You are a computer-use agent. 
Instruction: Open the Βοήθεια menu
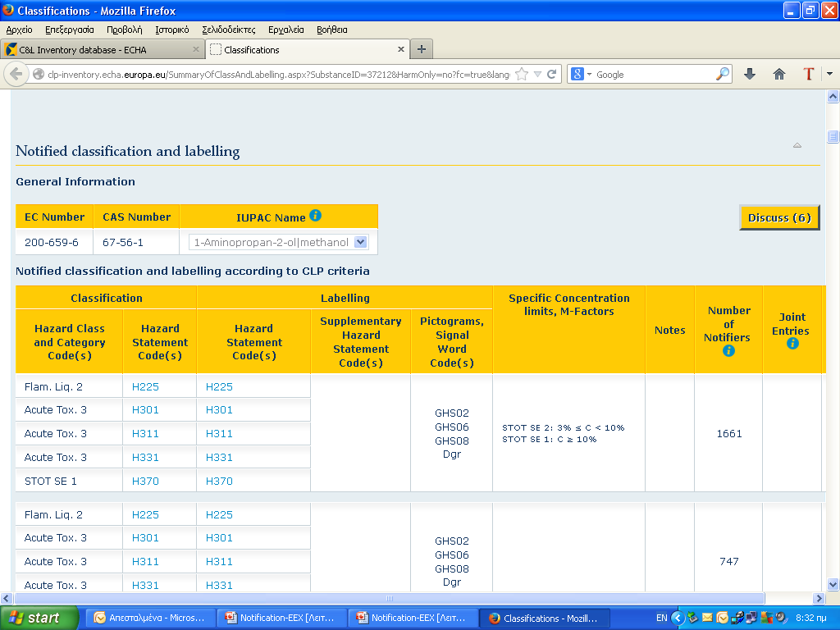[x=332, y=30]
